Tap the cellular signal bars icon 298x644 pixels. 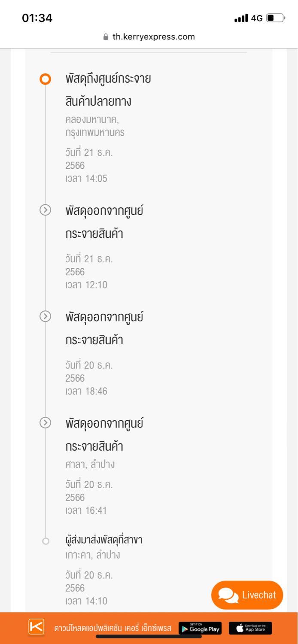pyautogui.click(x=241, y=18)
